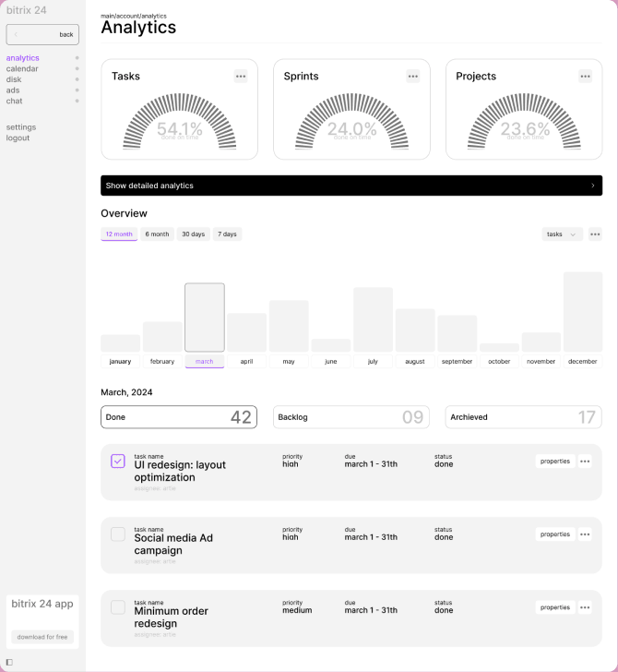Click the july chart bar
This screenshot has height=672, width=618.
coord(373,319)
